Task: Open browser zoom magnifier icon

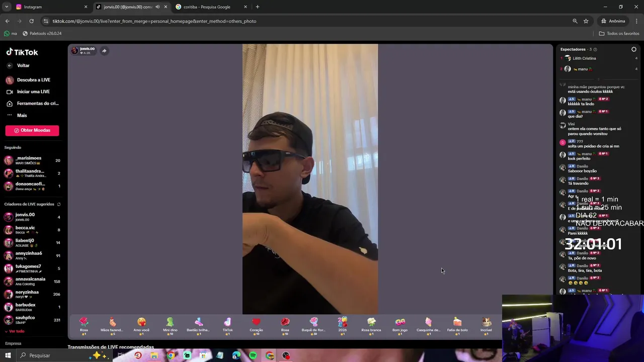Action: click(575, 21)
